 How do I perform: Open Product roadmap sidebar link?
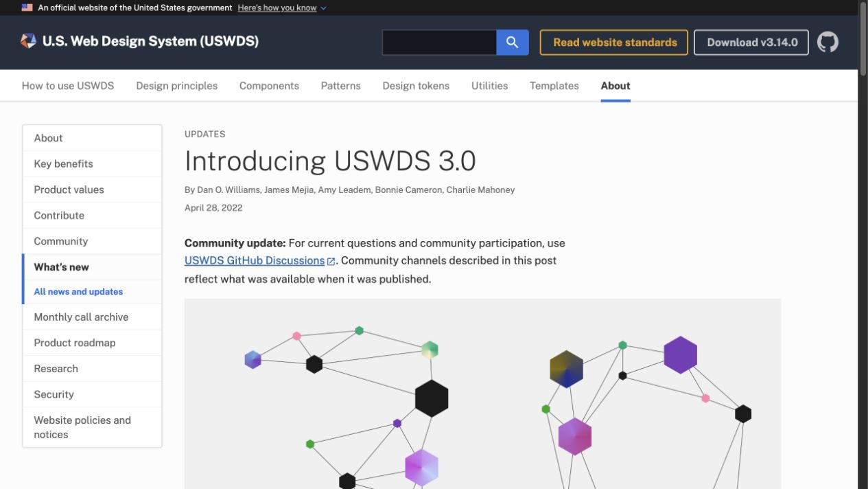(x=92, y=343)
